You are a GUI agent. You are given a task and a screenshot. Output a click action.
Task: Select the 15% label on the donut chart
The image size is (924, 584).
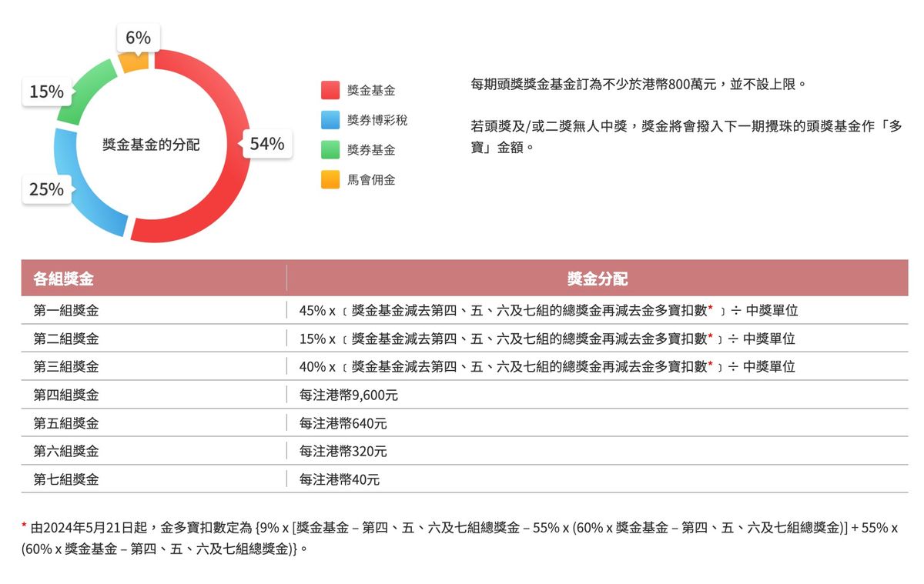coord(46,92)
